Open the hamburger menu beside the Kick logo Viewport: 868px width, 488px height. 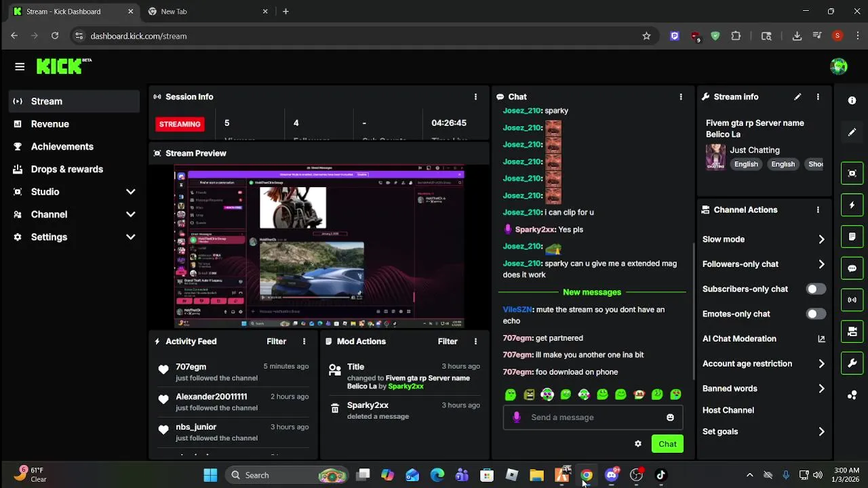coord(20,66)
